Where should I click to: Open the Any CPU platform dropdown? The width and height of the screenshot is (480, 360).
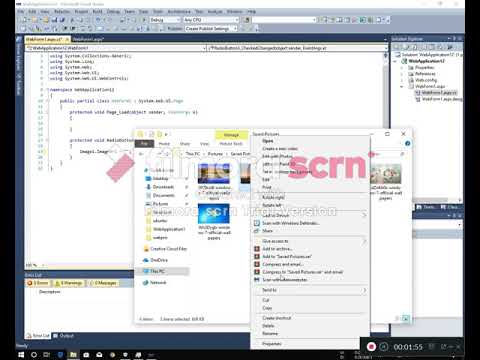coord(211,20)
